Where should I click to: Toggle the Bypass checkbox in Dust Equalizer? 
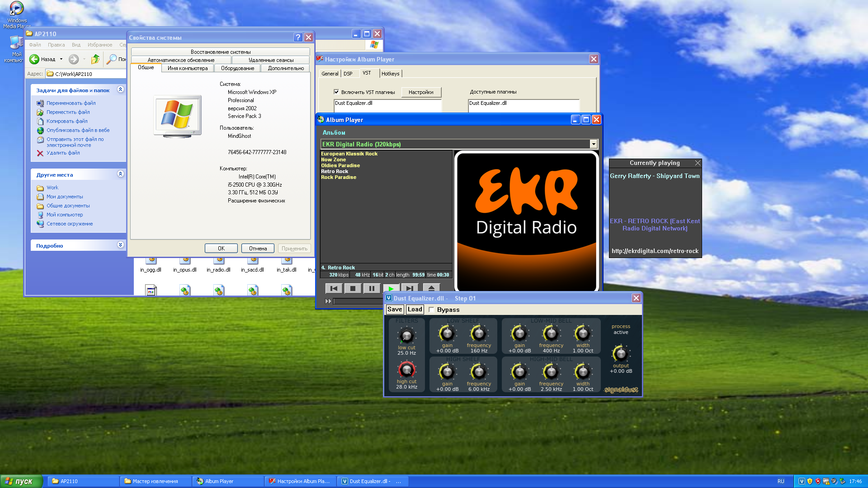coord(431,310)
